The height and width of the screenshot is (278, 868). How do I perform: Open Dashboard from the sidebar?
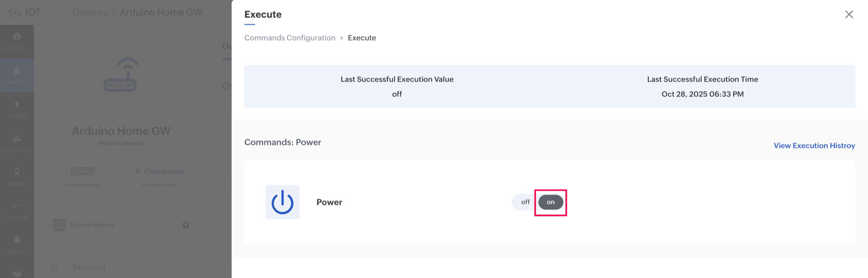point(17,41)
